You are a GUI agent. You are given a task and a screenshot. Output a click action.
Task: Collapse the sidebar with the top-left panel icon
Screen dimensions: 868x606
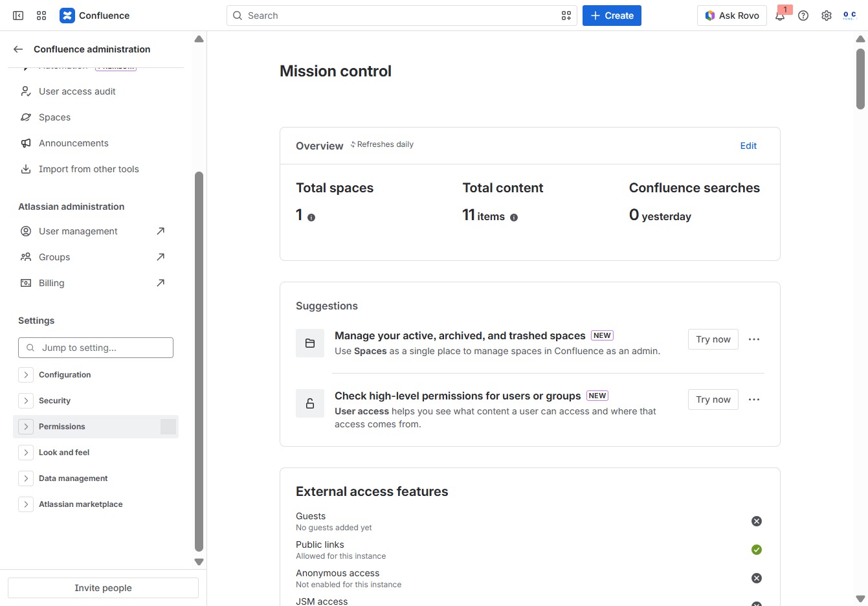(x=18, y=16)
